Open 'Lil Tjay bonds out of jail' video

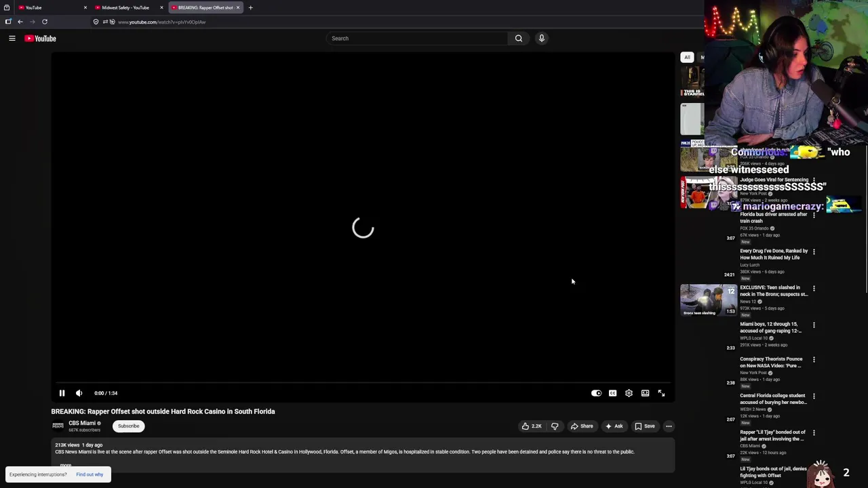(x=773, y=472)
